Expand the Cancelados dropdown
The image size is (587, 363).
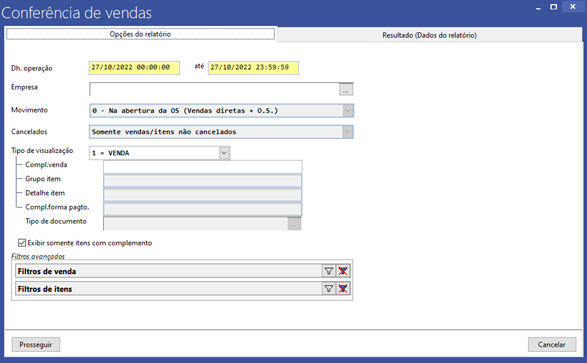click(x=348, y=132)
